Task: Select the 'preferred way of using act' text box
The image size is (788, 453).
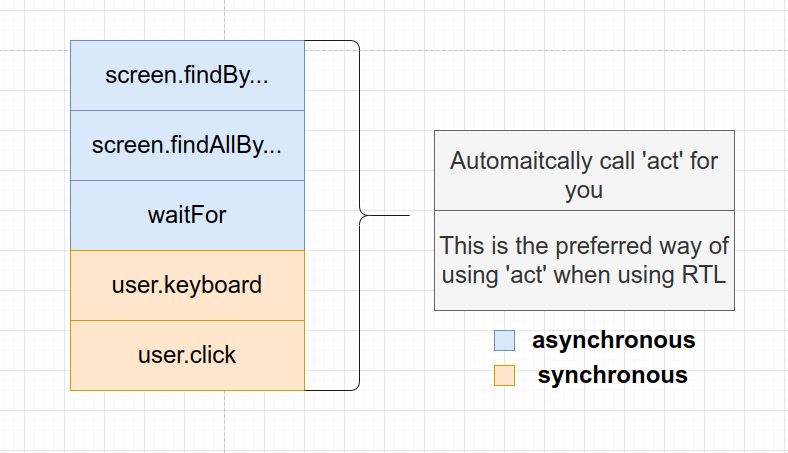Action: (584, 260)
